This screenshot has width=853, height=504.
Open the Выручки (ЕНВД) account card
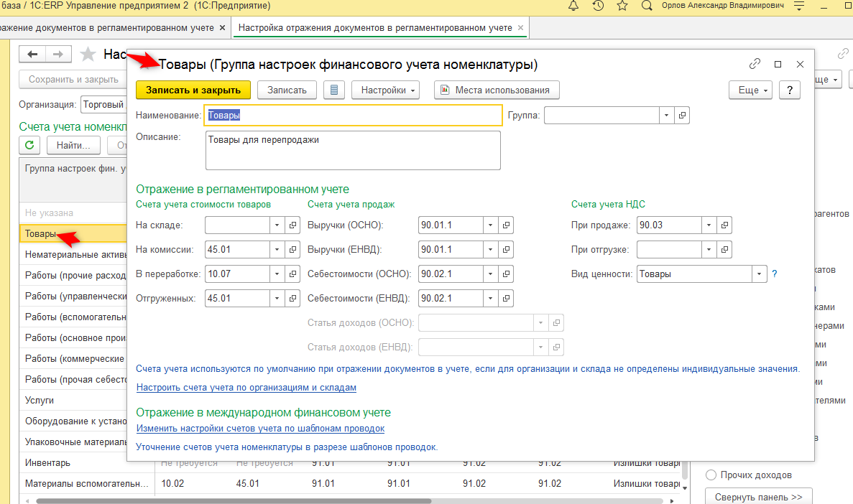(x=506, y=250)
